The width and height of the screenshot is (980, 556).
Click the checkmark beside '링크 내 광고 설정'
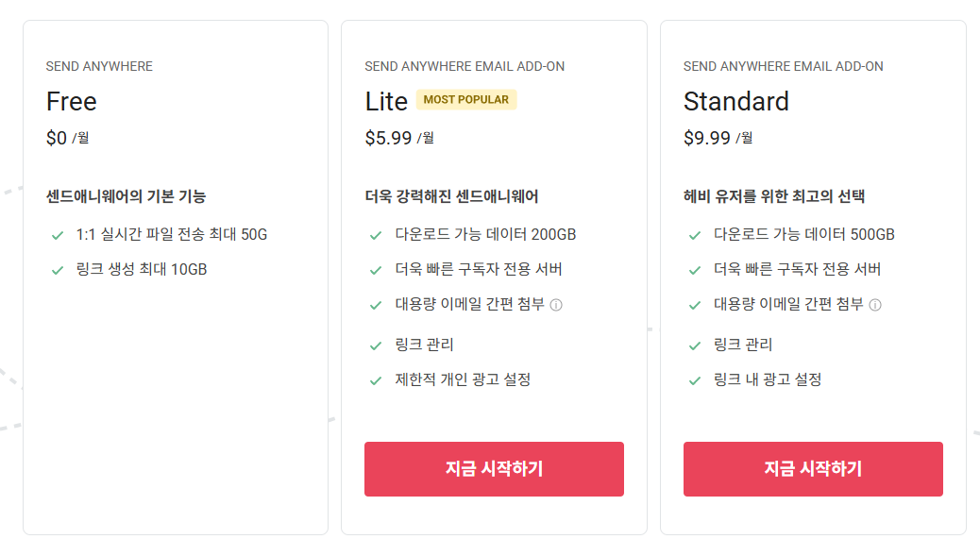click(695, 380)
